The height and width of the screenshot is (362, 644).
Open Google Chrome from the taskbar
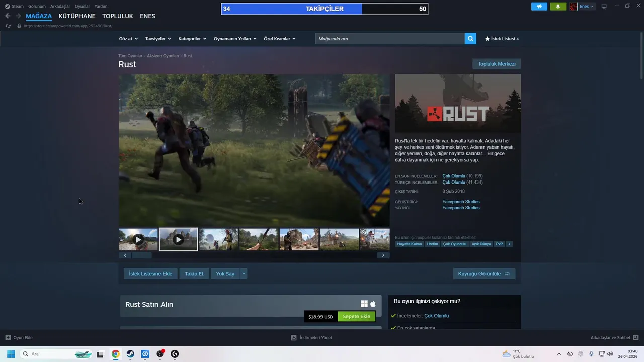pyautogui.click(x=116, y=354)
